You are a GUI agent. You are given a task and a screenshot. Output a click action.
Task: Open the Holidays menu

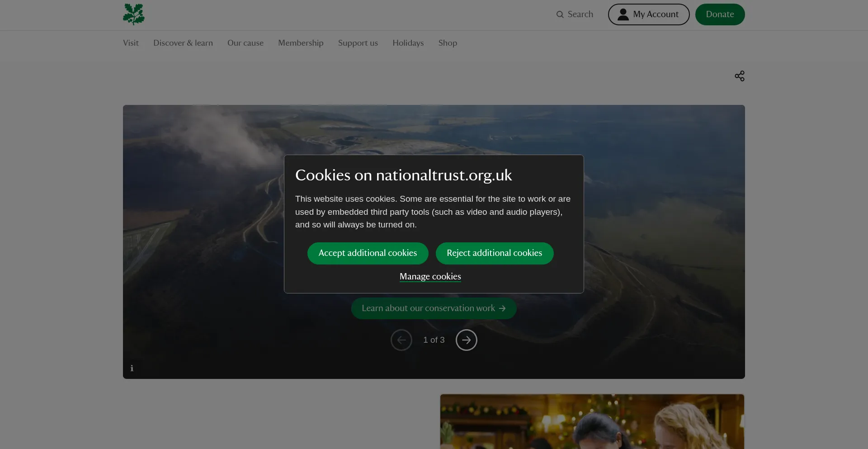coord(408,43)
